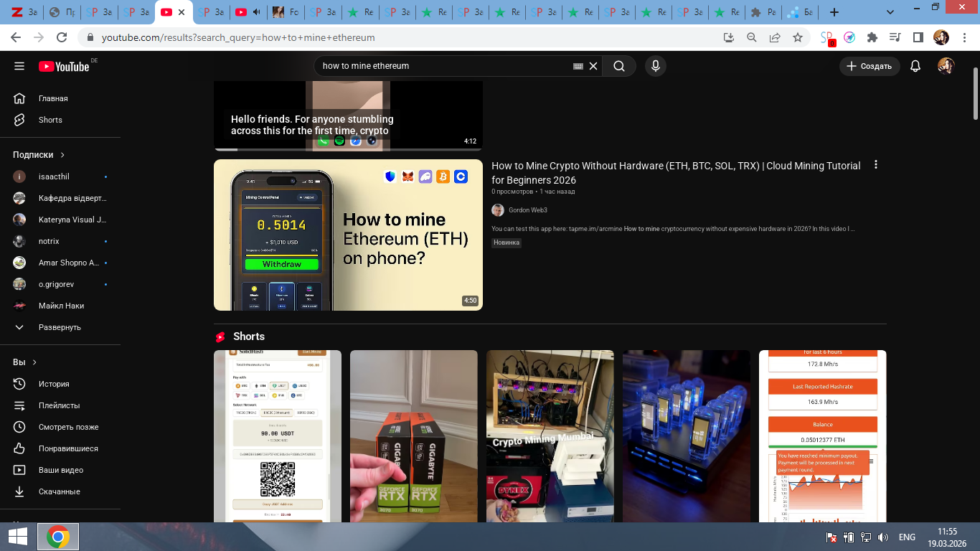
Task: Open the Chrome three-dot menu
Action: click(x=964, y=37)
